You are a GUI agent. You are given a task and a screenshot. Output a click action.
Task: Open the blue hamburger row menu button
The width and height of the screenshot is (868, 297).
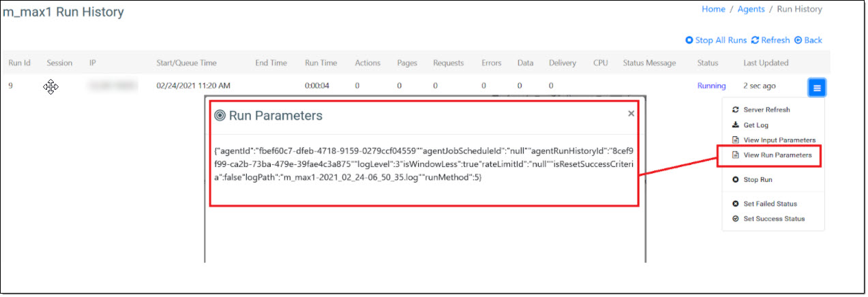click(817, 87)
